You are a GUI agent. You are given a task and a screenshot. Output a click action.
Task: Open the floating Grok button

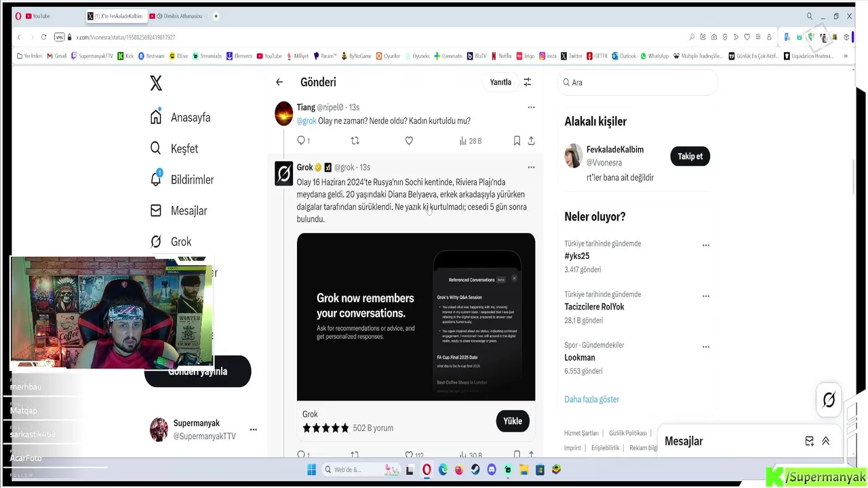[x=829, y=400]
